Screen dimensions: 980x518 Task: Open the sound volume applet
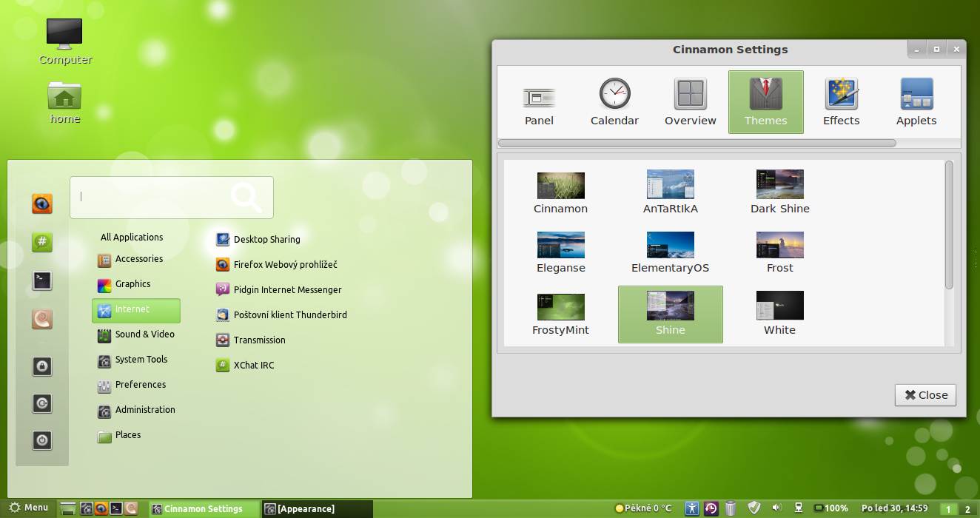[x=776, y=508]
